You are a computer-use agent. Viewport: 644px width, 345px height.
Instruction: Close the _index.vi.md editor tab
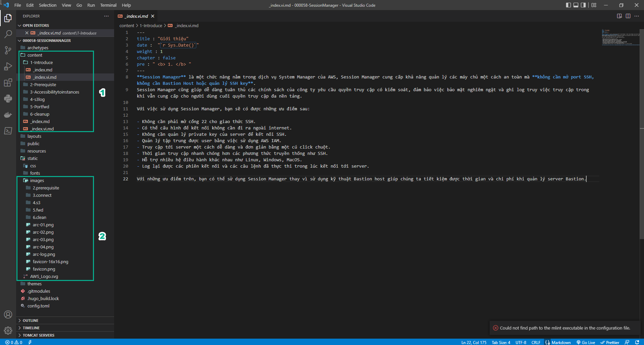(153, 16)
